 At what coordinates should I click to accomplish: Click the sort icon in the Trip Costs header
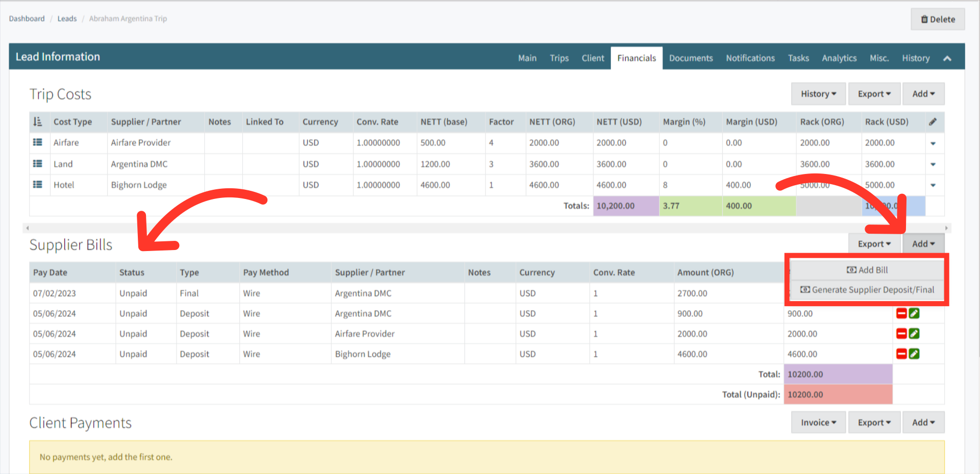pos(38,122)
